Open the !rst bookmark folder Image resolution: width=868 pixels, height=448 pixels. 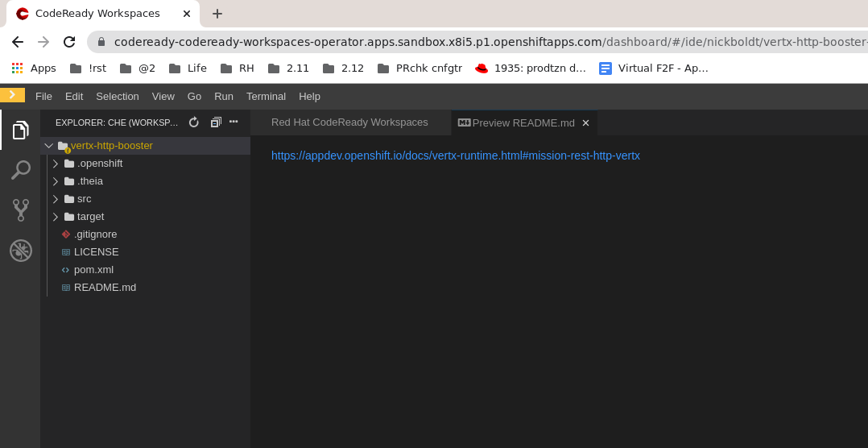(x=88, y=68)
